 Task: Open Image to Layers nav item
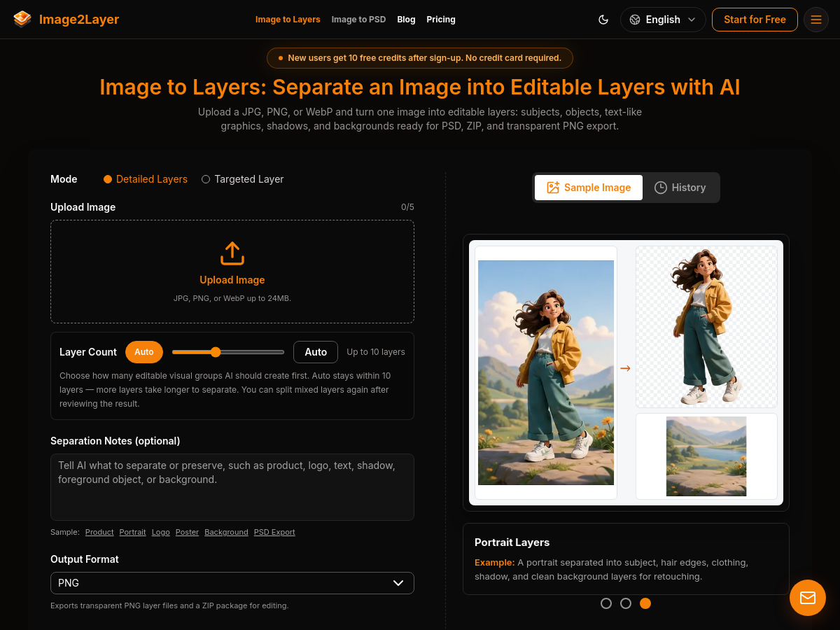(x=288, y=20)
